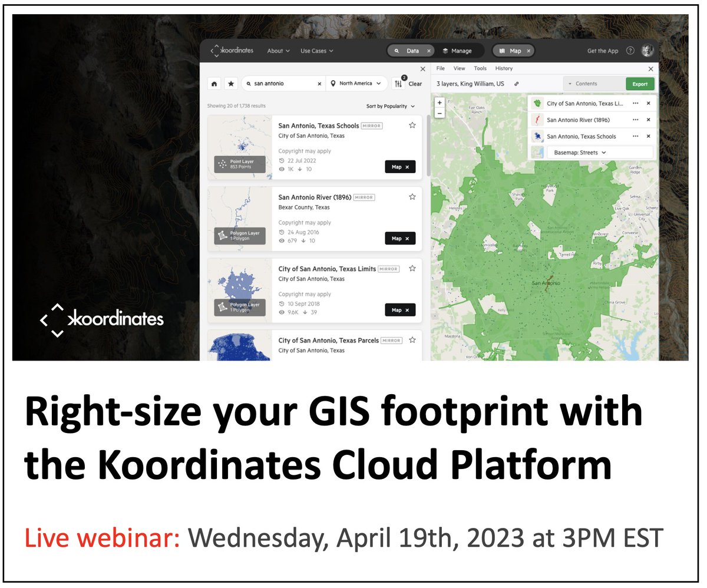Open the filters sliders icon
This screenshot has width=707, height=588.
tap(398, 84)
